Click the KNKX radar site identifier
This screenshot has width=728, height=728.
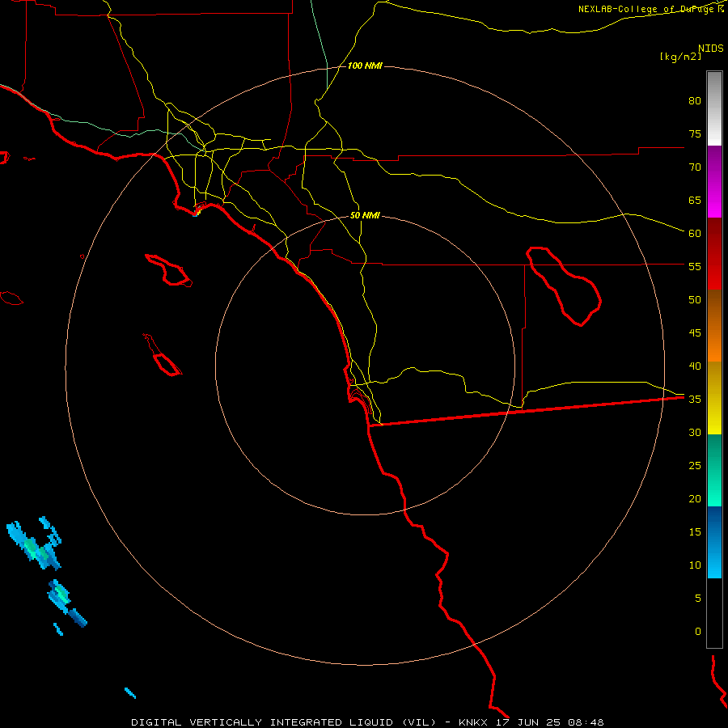coord(472,722)
